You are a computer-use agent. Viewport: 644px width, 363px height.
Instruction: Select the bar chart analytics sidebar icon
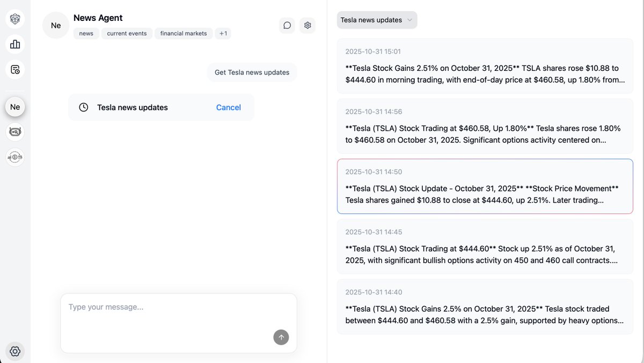[14, 44]
